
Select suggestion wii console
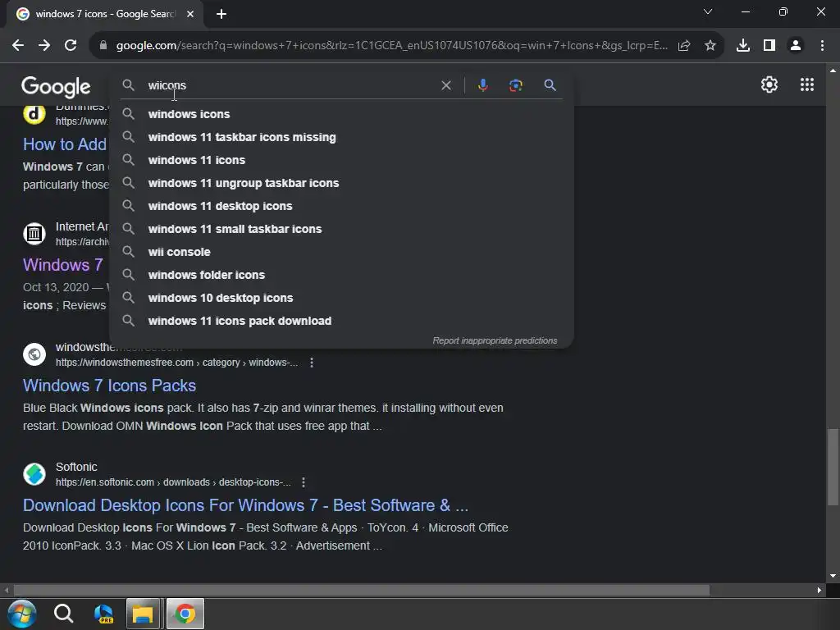tap(341, 253)
